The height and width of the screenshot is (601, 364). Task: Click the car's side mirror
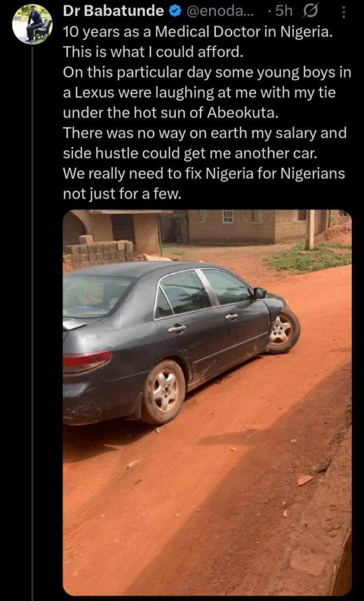(x=260, y=293)
